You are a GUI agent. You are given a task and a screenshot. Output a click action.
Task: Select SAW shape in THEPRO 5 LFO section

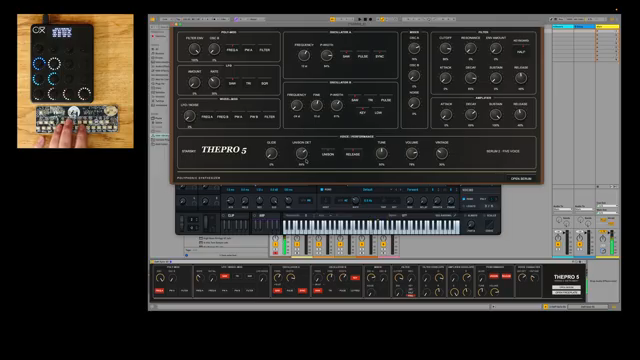coord(232,82)
